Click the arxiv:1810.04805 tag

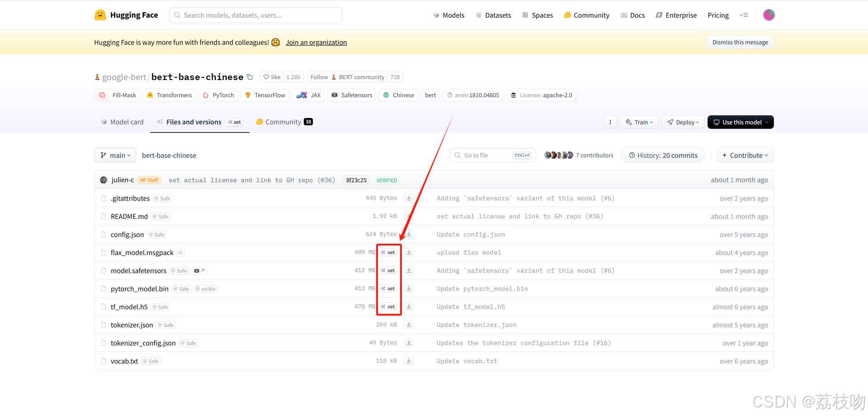coord(473,95)
